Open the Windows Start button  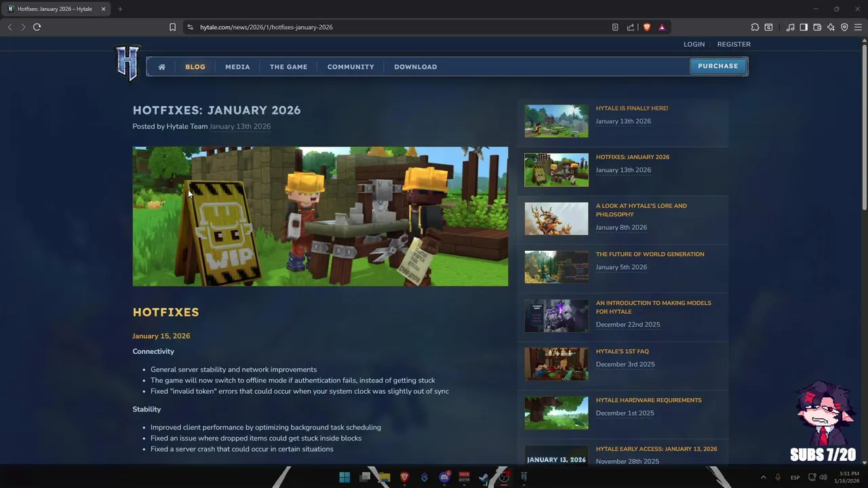click(344, 477)
